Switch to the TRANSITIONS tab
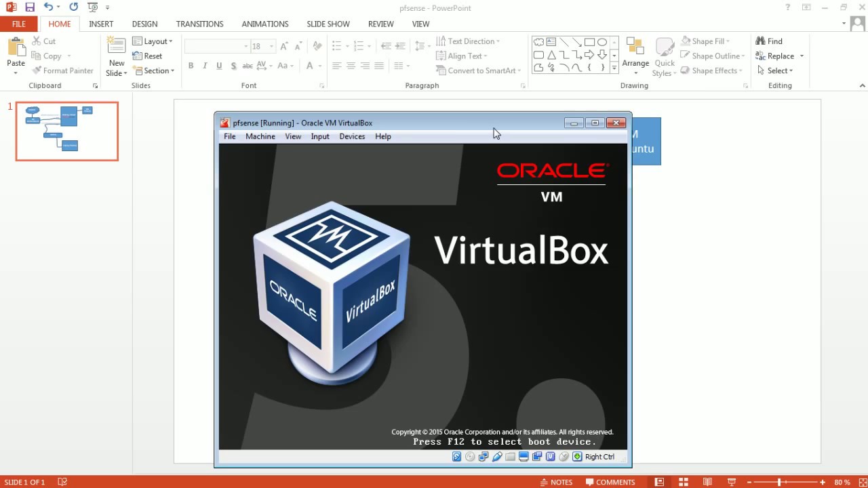The height and width of the screenshot is (488, 868). point(199,24)
